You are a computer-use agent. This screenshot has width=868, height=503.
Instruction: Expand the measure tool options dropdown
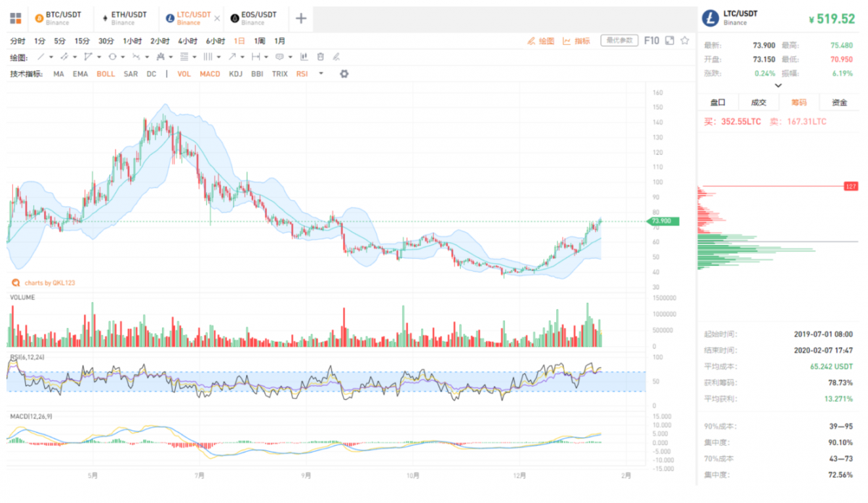[266, 57]
